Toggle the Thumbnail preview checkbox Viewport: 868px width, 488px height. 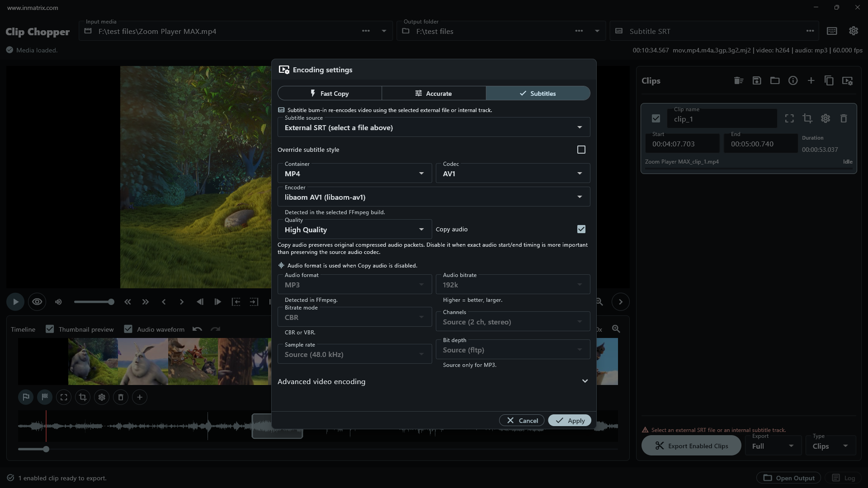(50, 329)
